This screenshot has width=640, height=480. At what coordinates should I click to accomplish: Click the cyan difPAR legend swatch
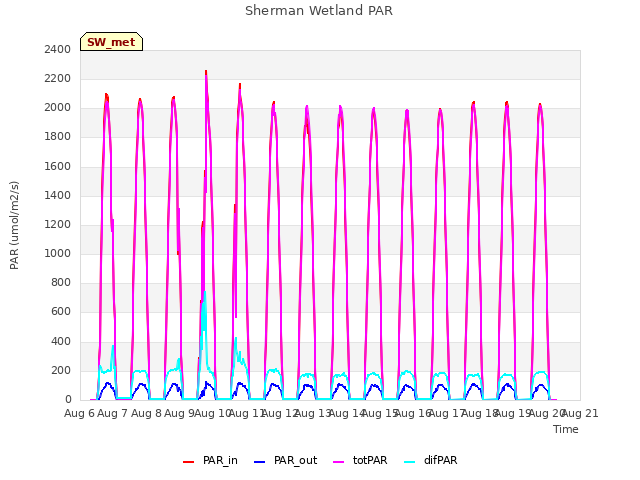click(x=409, y=462)
